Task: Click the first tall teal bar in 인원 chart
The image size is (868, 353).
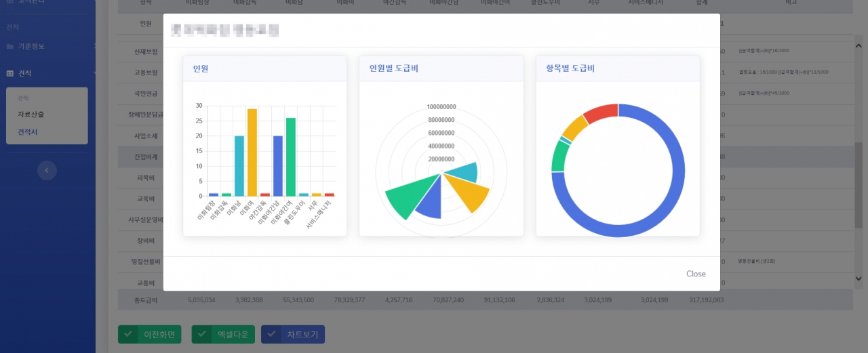Action: point(239,166)
